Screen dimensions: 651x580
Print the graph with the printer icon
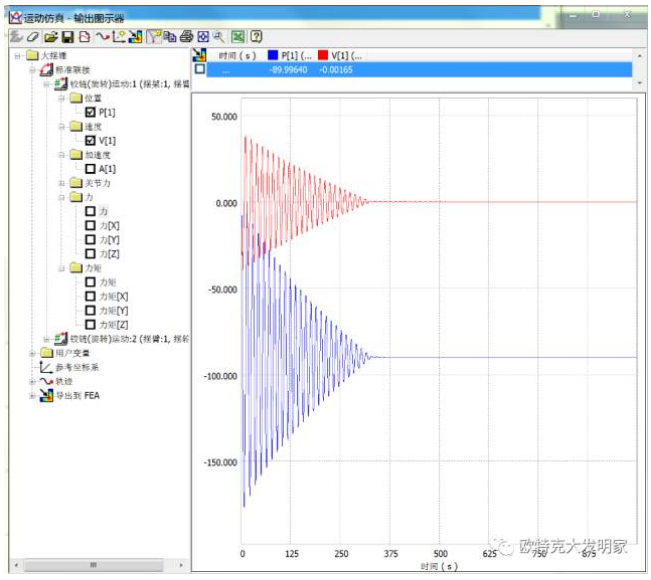click(x=186, y=37)
